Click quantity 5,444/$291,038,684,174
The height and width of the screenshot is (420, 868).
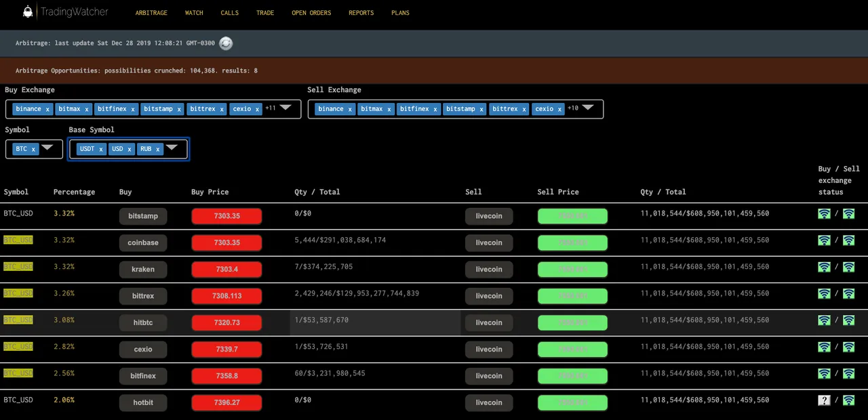click(340, 240)
